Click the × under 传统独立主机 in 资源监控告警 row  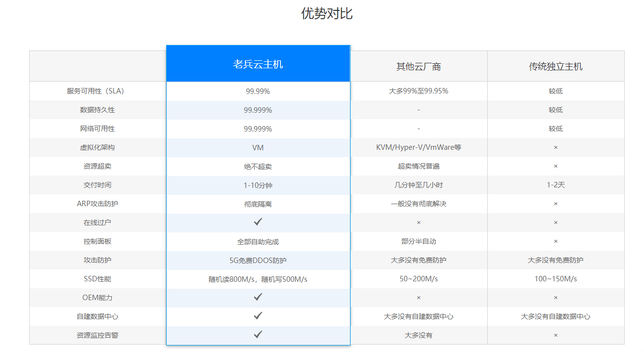(x=555, y=335)
